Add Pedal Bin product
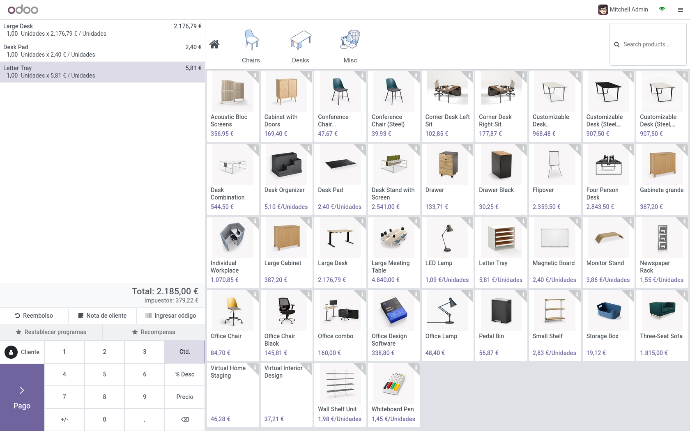 501,325
